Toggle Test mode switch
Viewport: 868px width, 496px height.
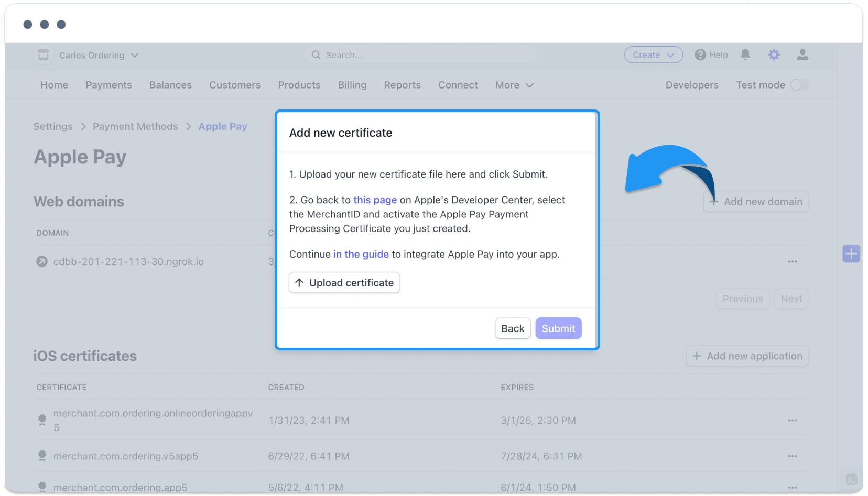point(799,85)
